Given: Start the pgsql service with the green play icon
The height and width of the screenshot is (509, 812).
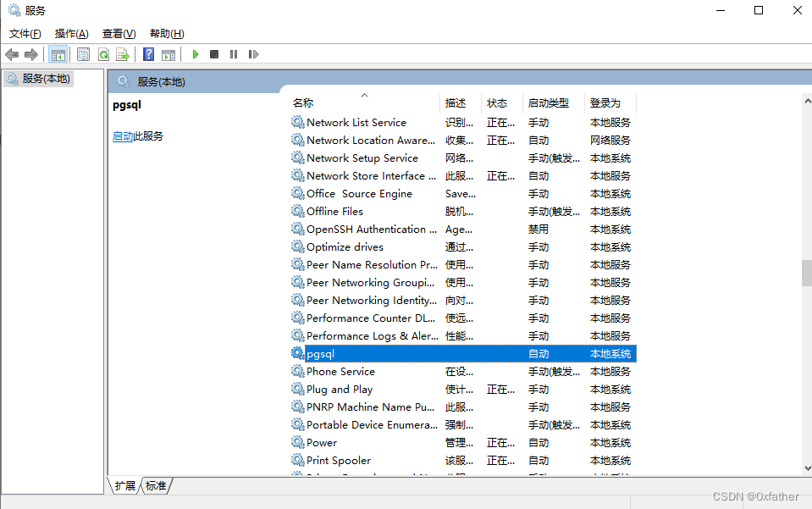Looking at the screenshot, I should [196, 54].
